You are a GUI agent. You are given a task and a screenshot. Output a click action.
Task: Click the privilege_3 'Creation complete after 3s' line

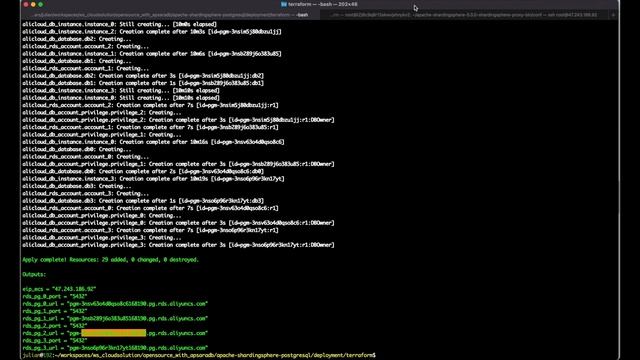[178, 244]
